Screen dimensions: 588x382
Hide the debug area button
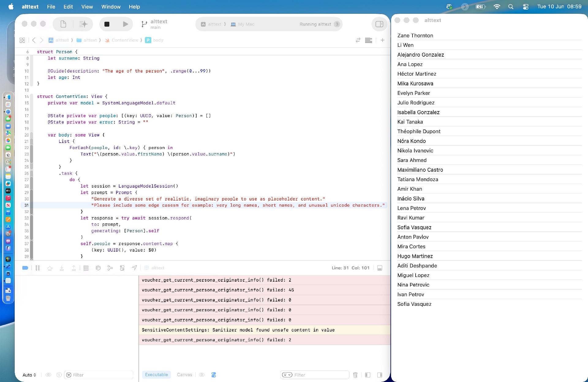(379, 268)
